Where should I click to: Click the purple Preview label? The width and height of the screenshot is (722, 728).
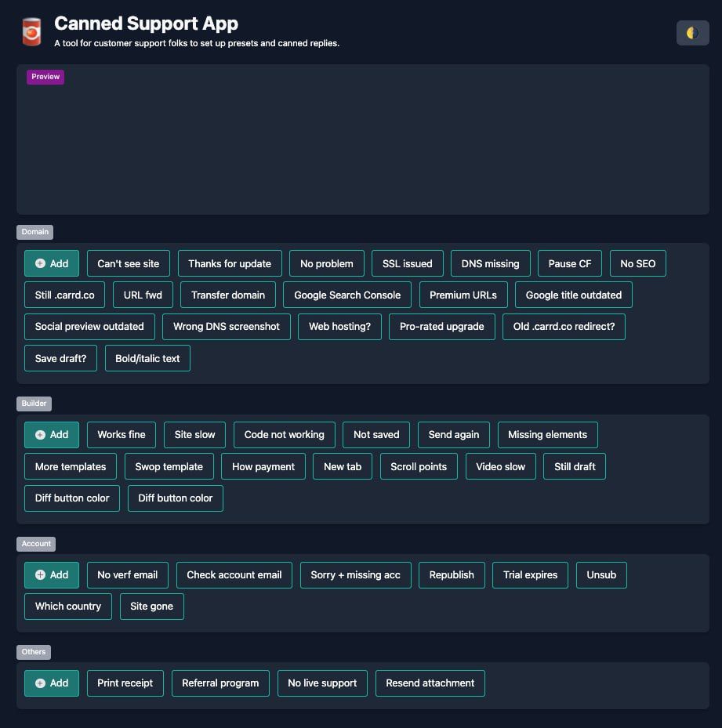(45, 77)
